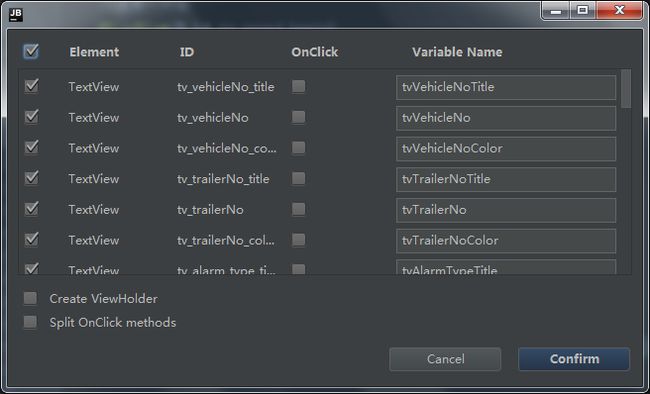Minimize the dialog window
This screenshot has width=650, height=394.
click(x=556, y=10)
